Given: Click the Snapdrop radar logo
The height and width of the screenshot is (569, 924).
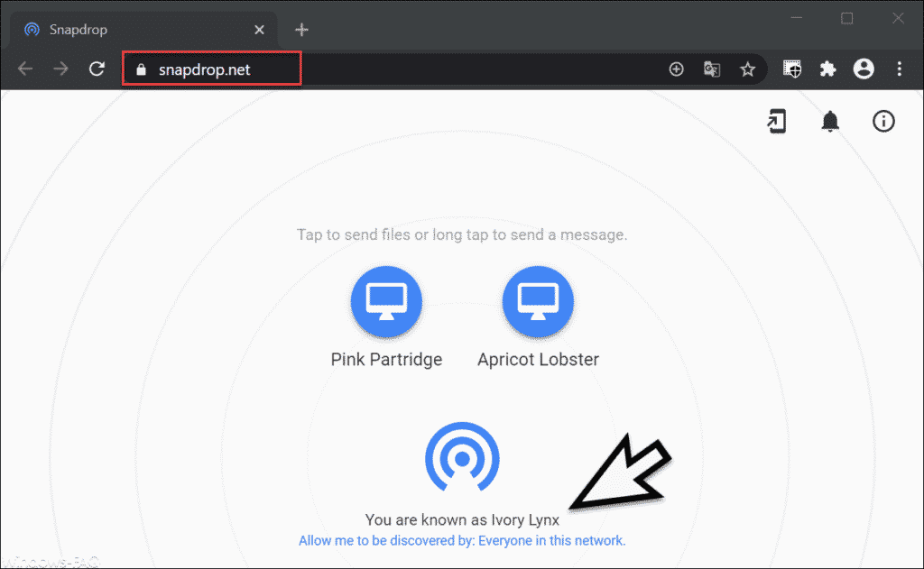Looking at the screenshot, I should (462, 457).
